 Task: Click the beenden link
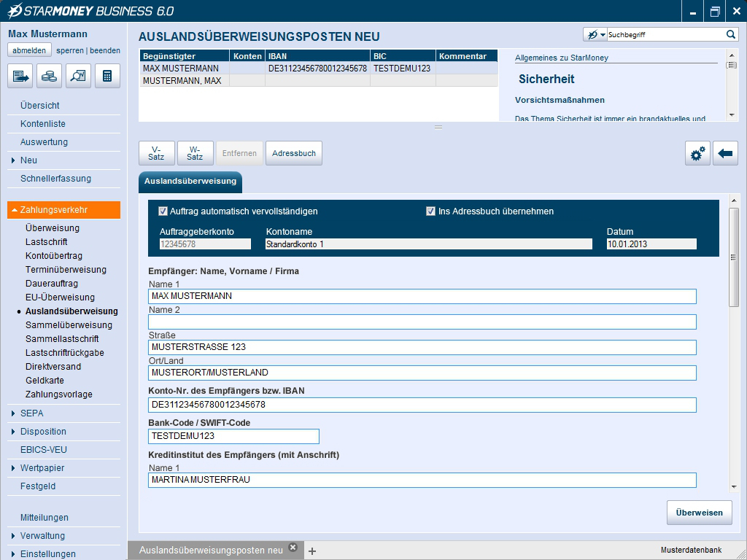(x=105, y=50)
